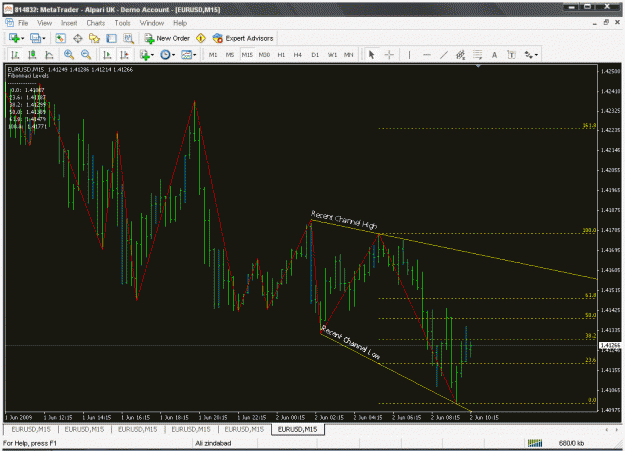625x451 pixels.
Task: Switch timeframe to M30
Action: click(264, 55)
